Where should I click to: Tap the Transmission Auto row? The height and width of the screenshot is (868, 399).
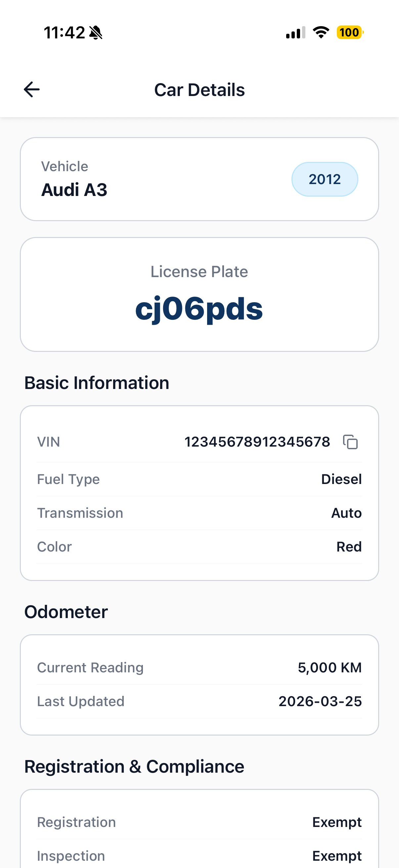click(199, 513)
